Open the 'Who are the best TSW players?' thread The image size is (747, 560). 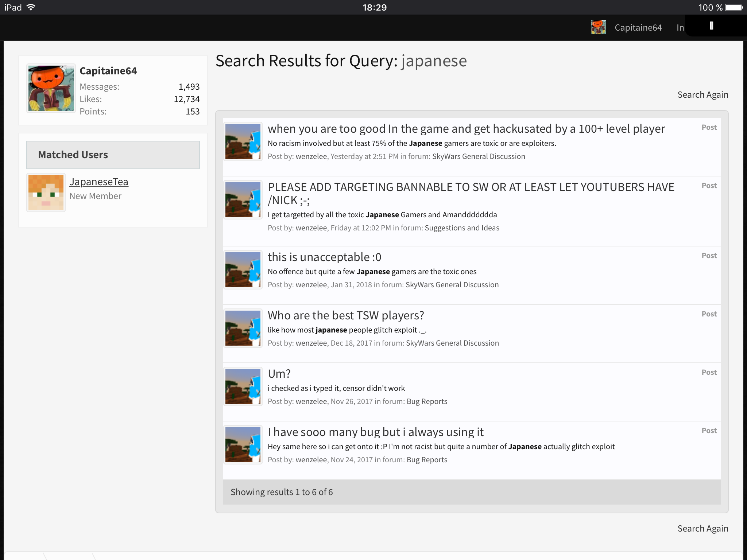click(346, 315)
